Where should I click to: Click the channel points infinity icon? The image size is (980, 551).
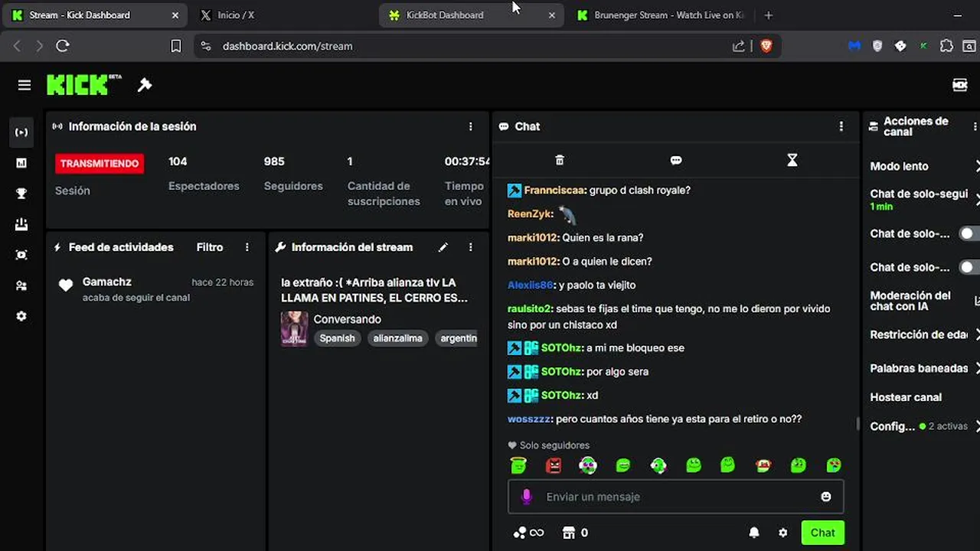529,533
